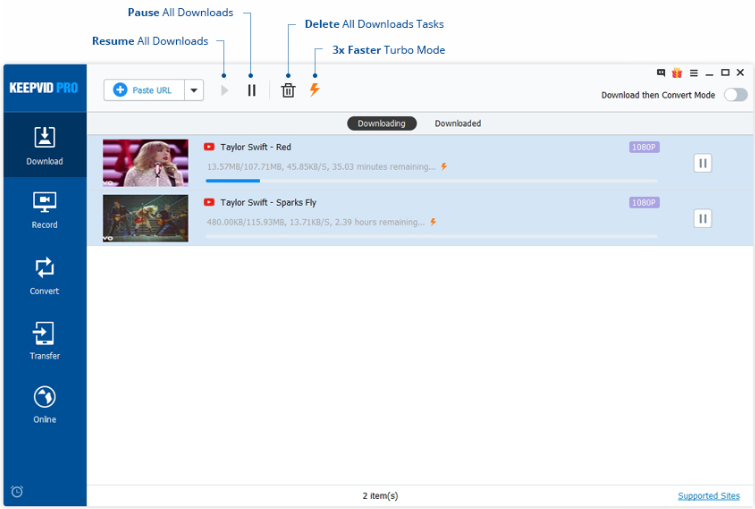The width and height of the screenshot is (755, 509).
Task: Open the Supported Sites link
Action: (709, 496)
